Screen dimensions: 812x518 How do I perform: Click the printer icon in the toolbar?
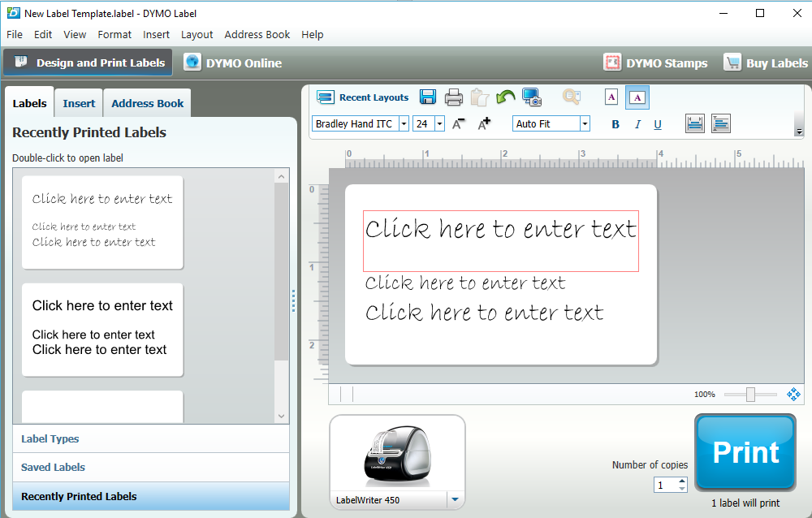coord(454,97)
